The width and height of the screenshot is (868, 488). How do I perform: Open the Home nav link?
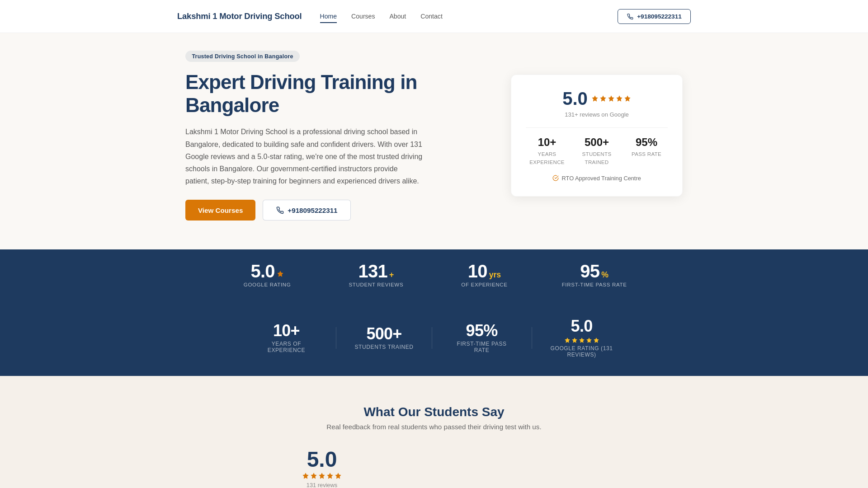(328, 16)
